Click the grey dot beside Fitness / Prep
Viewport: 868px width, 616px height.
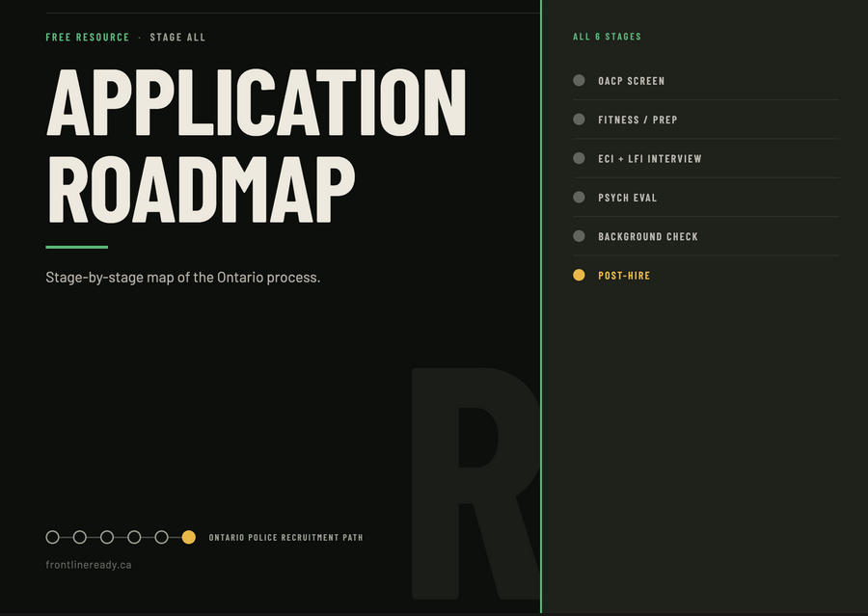pos(579,119)
